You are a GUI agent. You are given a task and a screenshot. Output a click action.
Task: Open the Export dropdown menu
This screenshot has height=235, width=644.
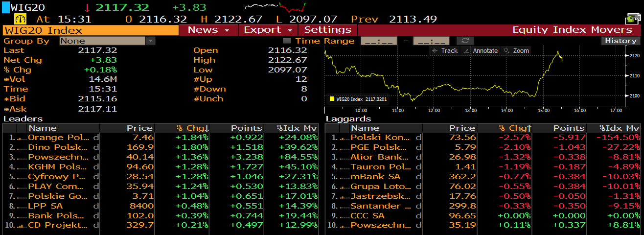pyautogui.click(x=268, y=30)
